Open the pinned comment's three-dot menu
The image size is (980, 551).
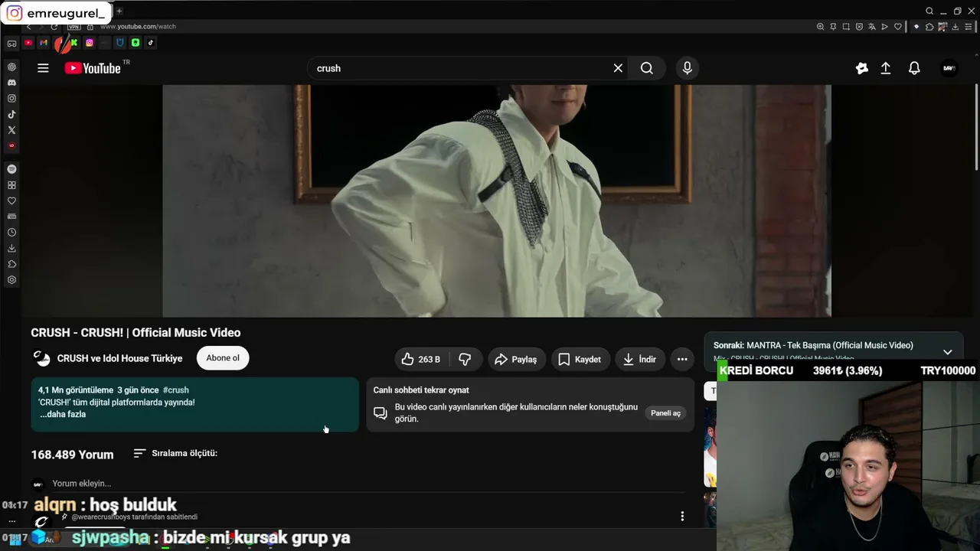682,517
